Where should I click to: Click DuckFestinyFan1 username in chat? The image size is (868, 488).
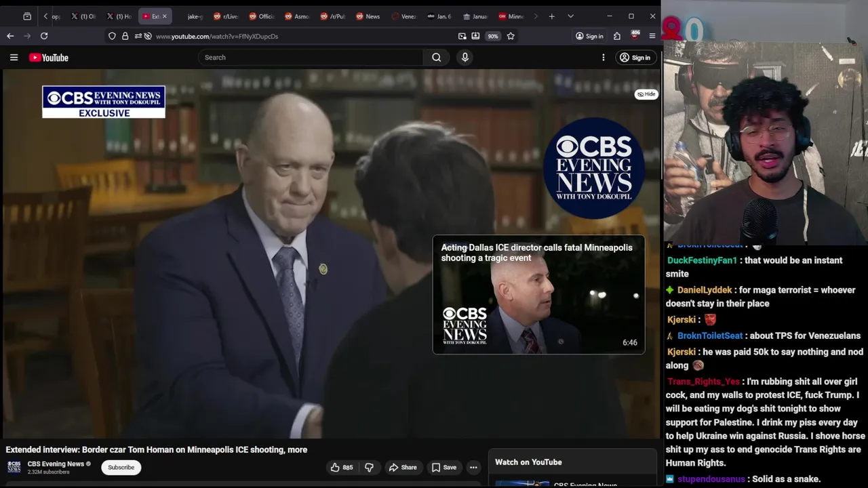702,260
